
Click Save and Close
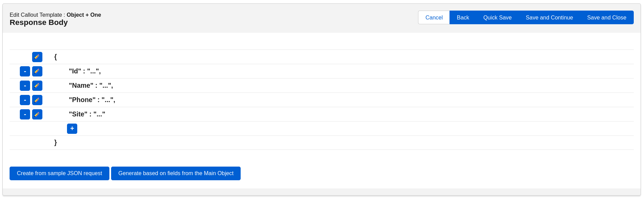coord(607,17)
